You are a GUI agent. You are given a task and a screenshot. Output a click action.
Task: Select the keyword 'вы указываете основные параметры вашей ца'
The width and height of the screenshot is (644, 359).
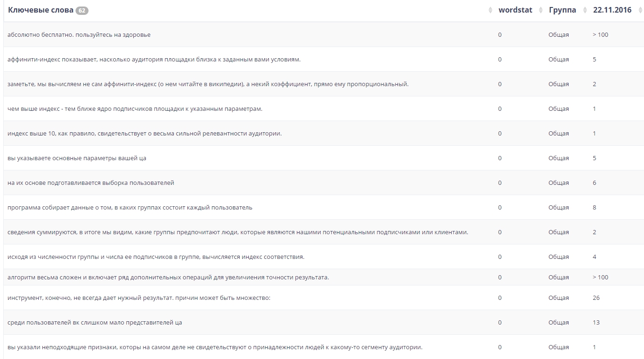77,158
